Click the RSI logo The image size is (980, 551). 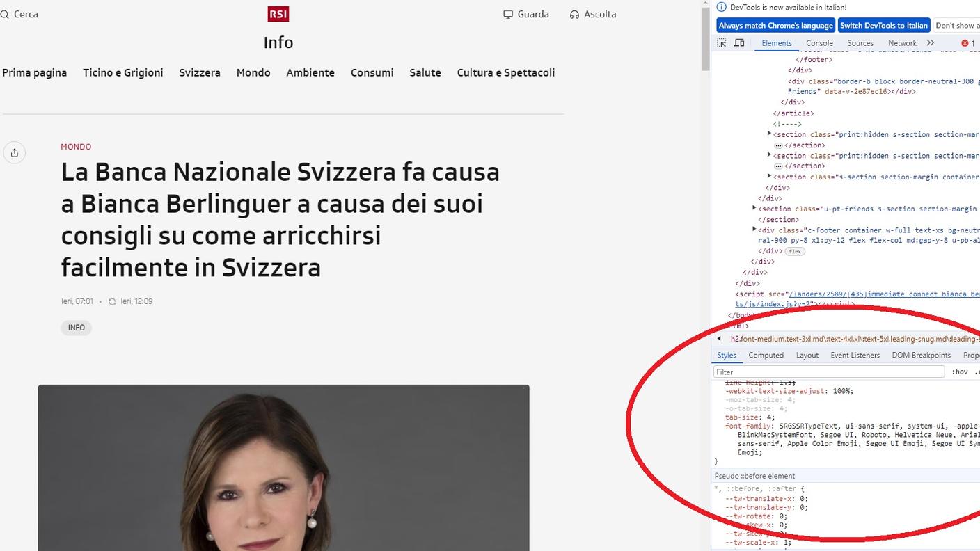click(278, 14)
